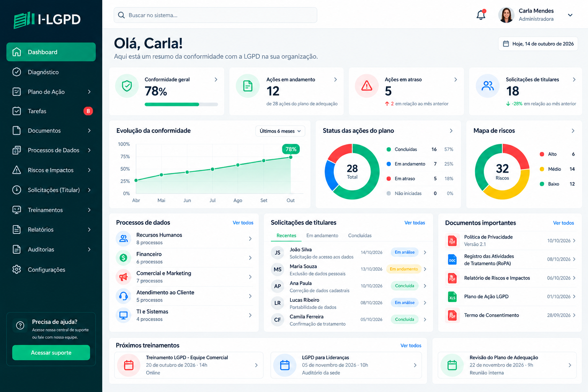Click Ver todas in Solicitações de titulares

(415, 223)
